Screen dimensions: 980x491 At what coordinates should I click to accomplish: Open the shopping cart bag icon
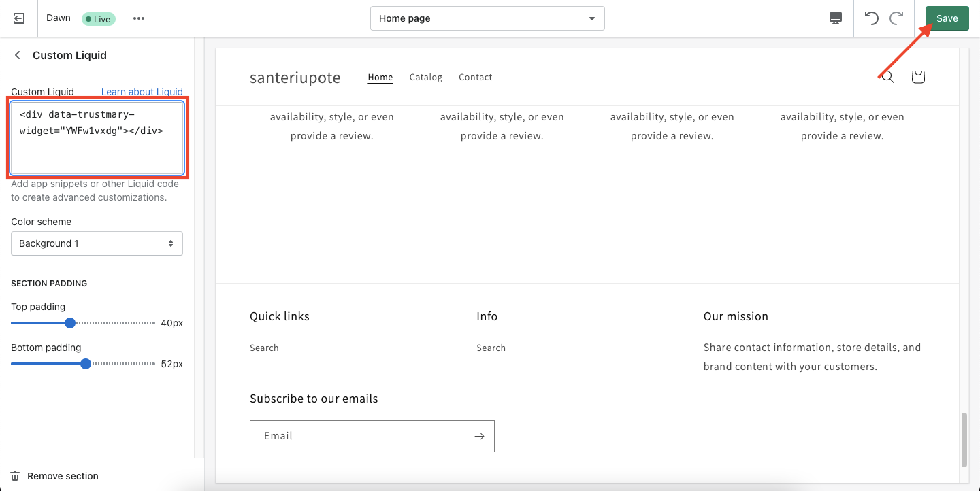click(918, 77)
